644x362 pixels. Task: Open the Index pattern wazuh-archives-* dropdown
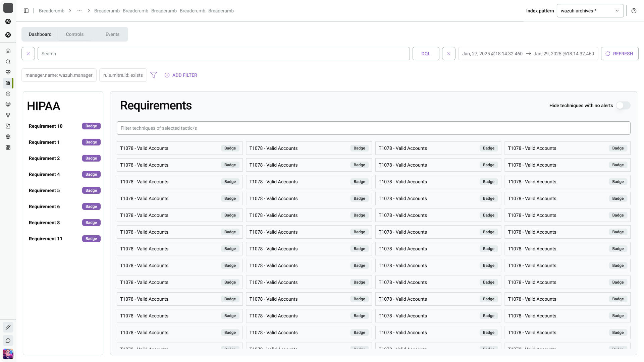tap(590, 11)
